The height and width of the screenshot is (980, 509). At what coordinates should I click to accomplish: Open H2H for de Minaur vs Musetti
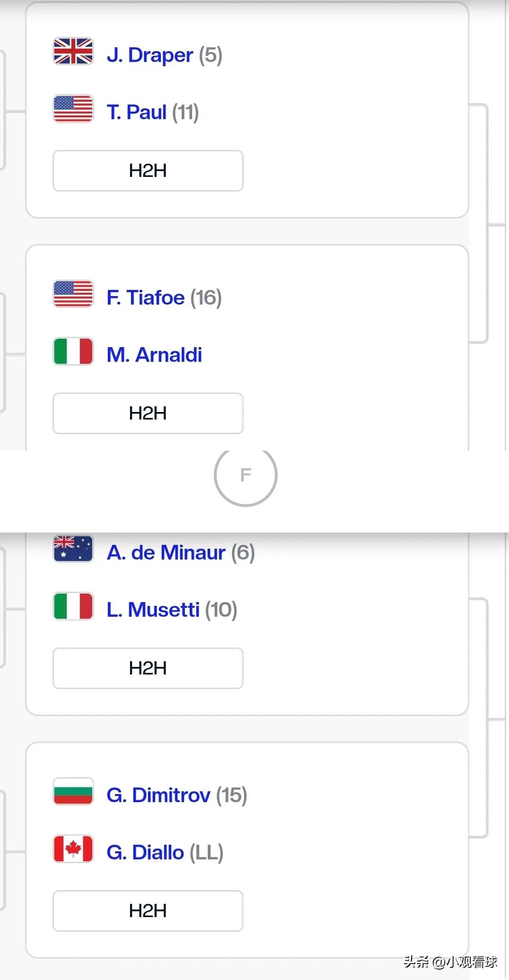coord(148,668)
